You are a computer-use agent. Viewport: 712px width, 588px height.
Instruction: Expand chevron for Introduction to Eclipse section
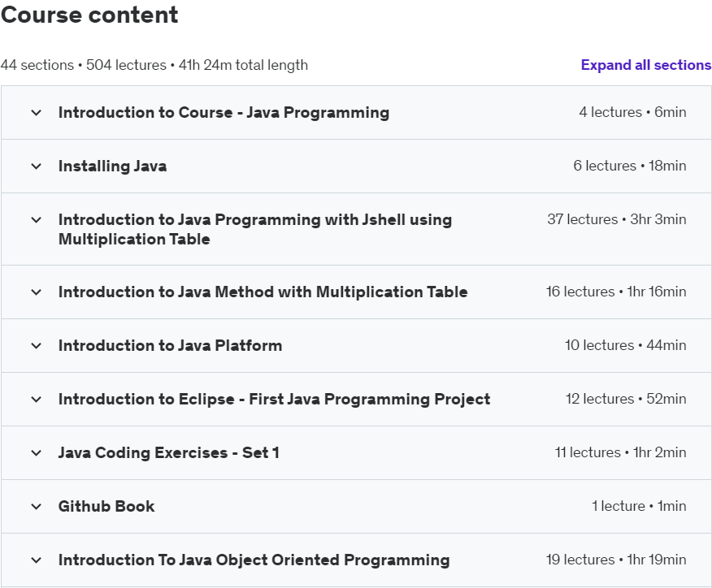pyautogui.click(x=36, y=400)
